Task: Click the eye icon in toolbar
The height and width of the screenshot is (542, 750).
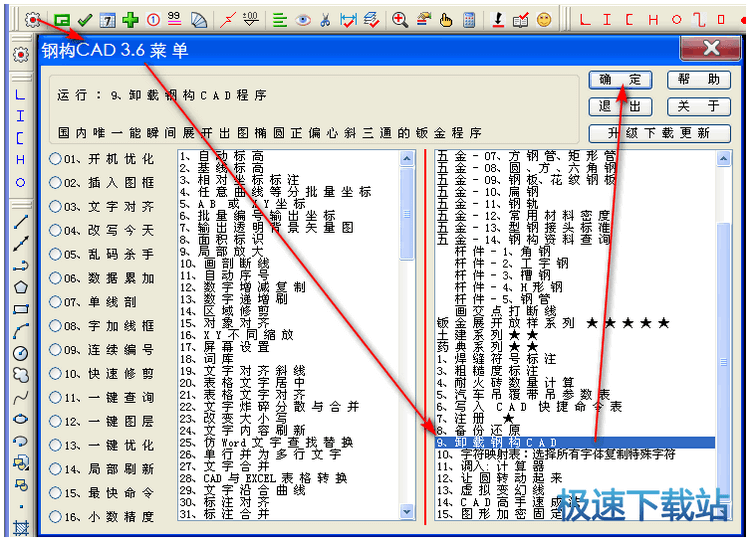Action: 303,19
